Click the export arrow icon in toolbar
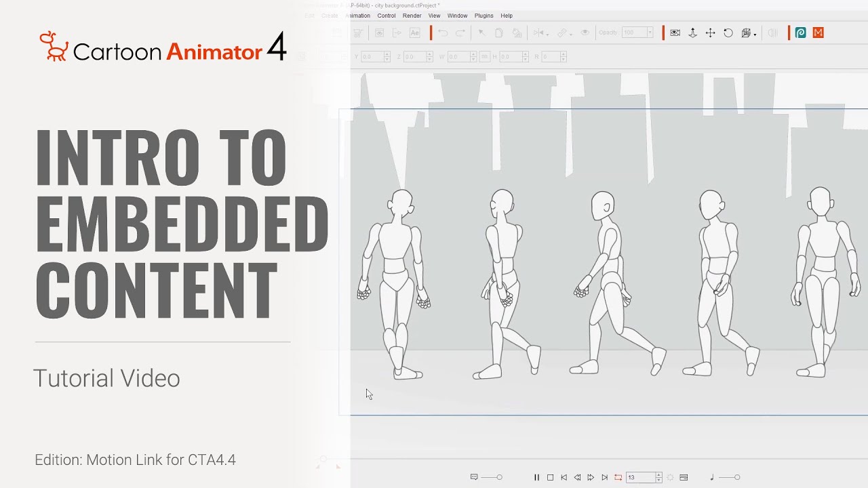The height and width of the screenshot is (488, 868). [397, 33]
